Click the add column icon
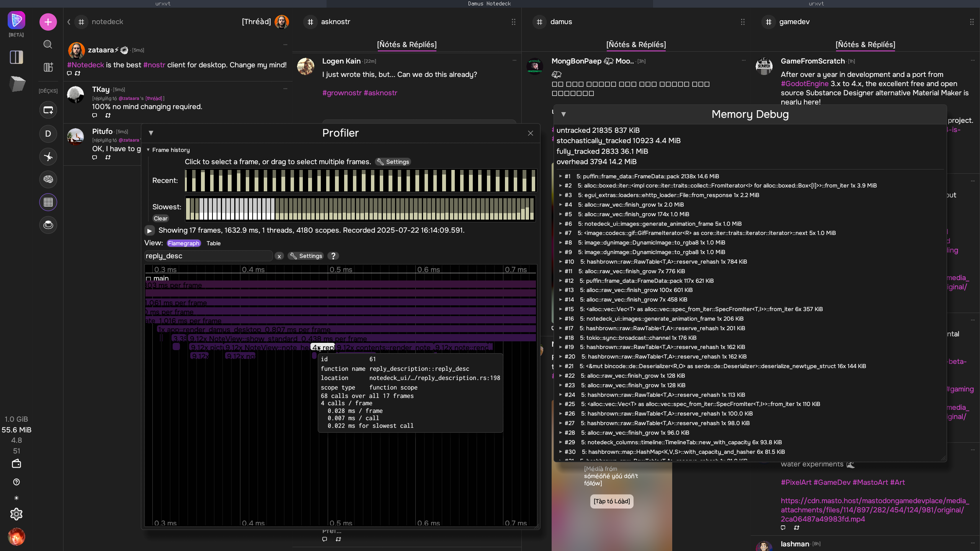 pyautogui.click(x=48, y=67)
